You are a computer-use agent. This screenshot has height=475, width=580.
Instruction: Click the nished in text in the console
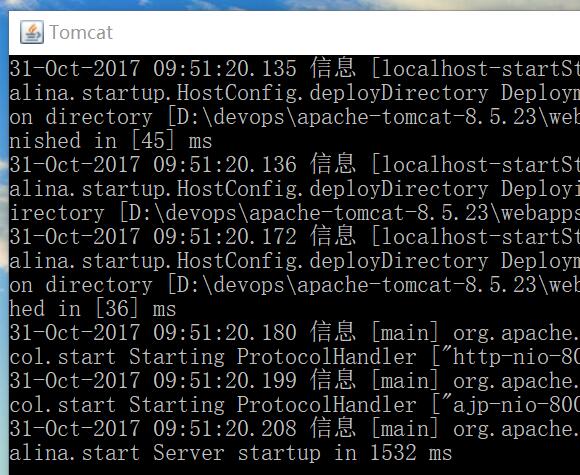63,141
